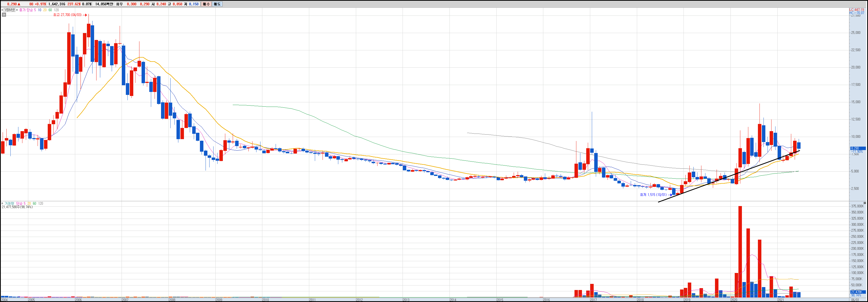The image size is (868, 302).
Task: Select the volume 단순 5 moving average label
Action: point(21,204)
